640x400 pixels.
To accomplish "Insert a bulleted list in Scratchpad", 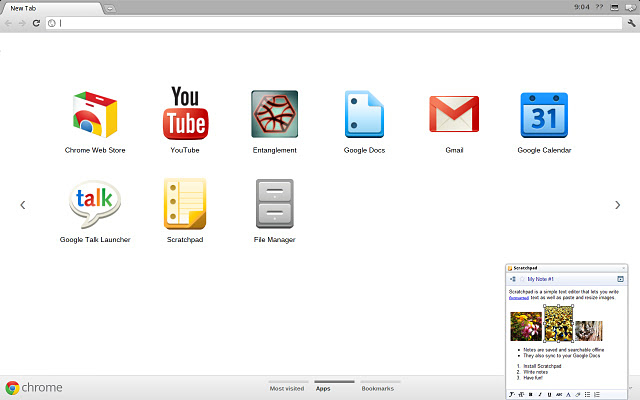I will point(587,395).
